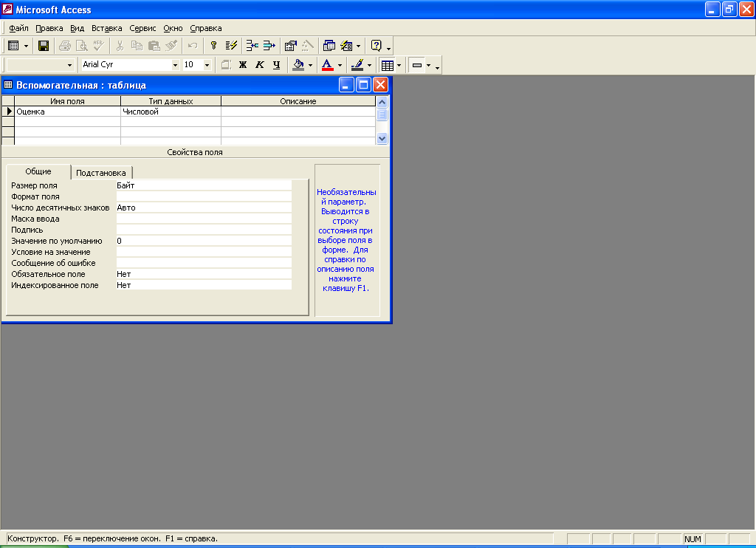Click the Paste clipboard icon
The height and width of the screenshot is (548, 756).
pyautogui.click(x=154, y=46)
